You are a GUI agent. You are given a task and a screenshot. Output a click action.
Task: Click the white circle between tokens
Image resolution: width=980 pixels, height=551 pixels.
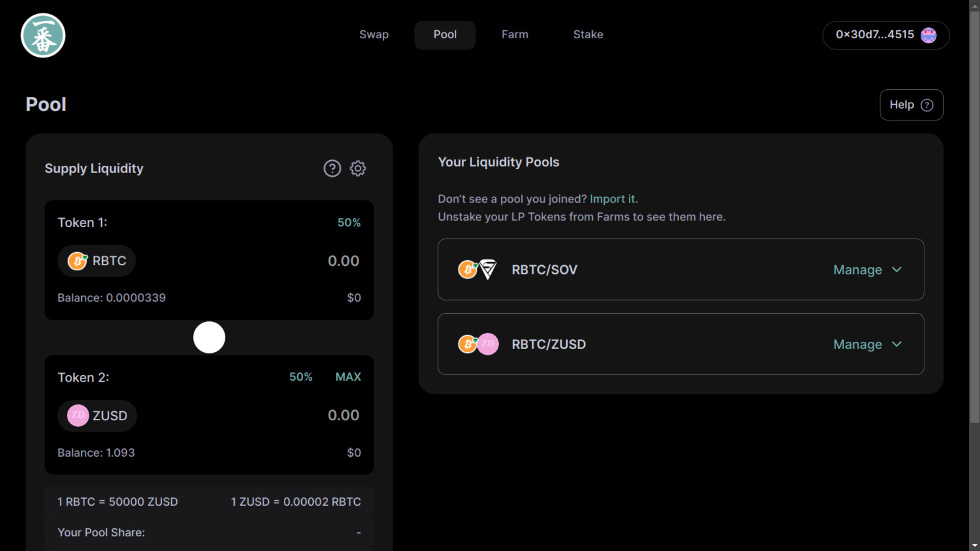tap(209, 337)
